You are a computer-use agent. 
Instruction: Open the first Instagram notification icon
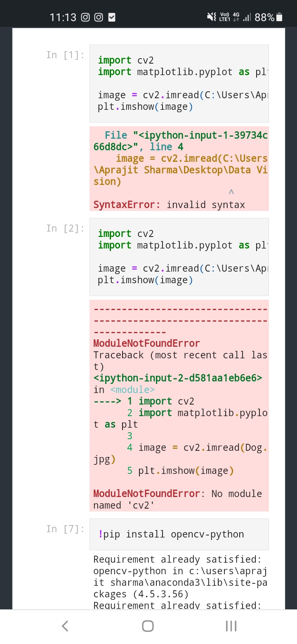[x=85, y=17]
